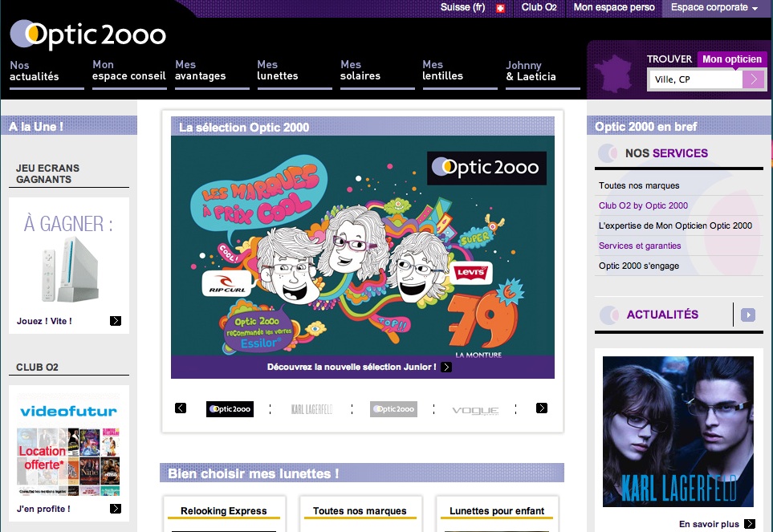Click arrow beside Découvrez la nouvelle sélection Junior
Screen dimensions: 773x532
point(446,367)
